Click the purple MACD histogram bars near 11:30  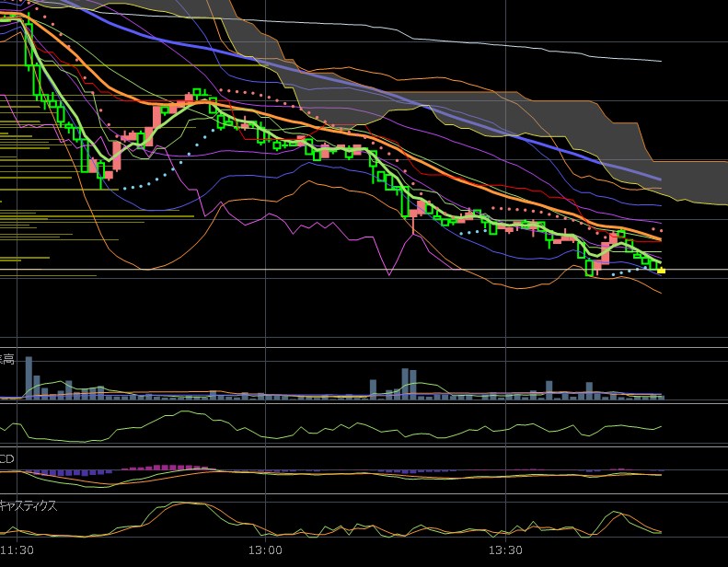pyautogui.click(x=64, y=472)
